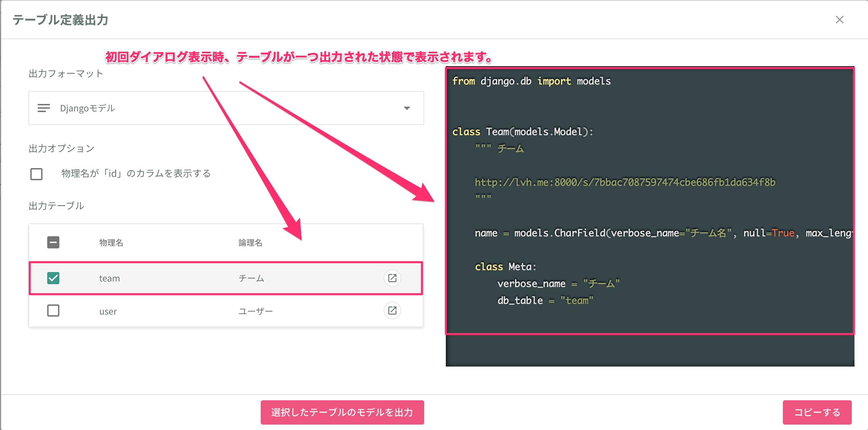Click 選択したテーブルのモデルを出力 button
868x430 pixels.
(x=342, y=412)
